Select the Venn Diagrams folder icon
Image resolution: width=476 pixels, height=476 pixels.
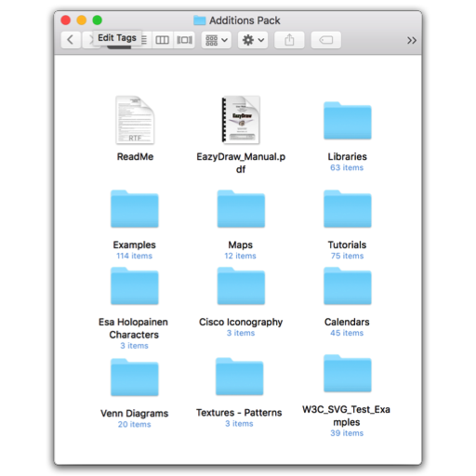(x=135, y=377)
